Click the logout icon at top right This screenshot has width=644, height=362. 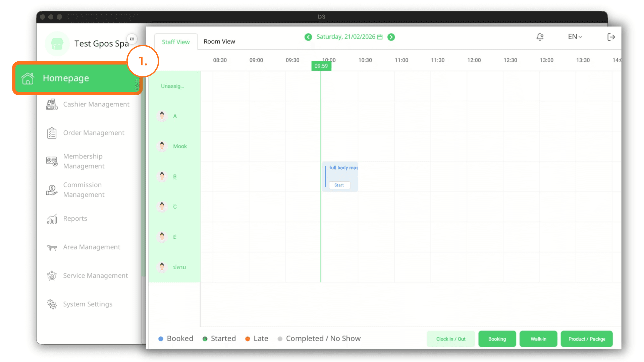click(x=611, y=37)
